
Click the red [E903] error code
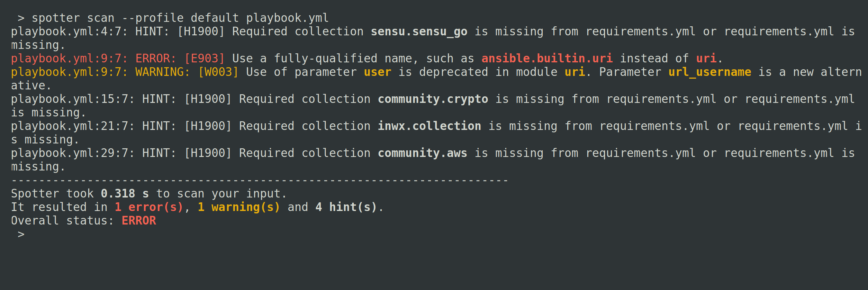pyautogui.click(x=204, y=59)
